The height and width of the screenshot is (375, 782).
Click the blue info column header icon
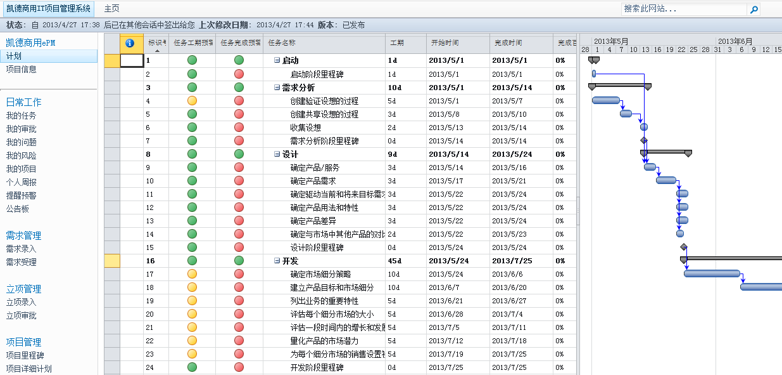[131, 43]
